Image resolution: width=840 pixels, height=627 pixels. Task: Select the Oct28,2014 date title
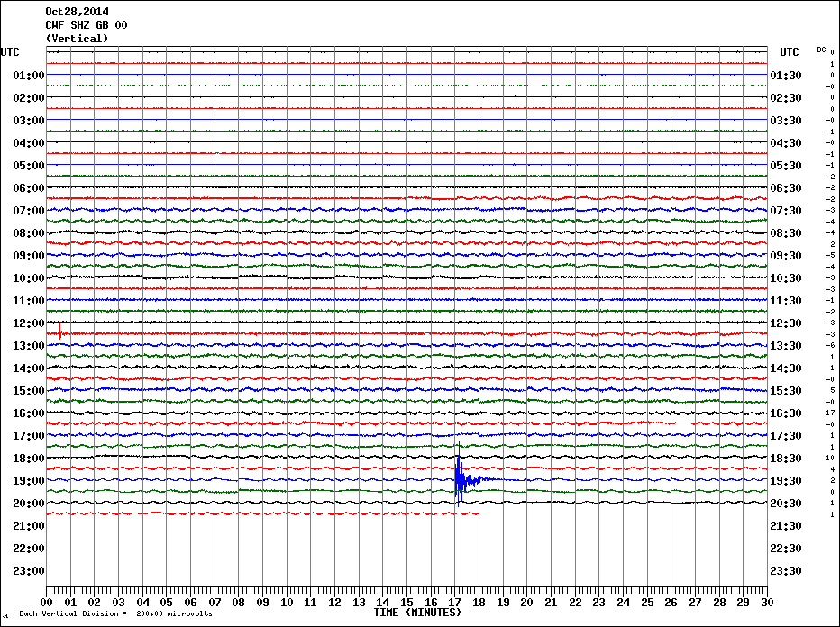click(x=77, y=12)
